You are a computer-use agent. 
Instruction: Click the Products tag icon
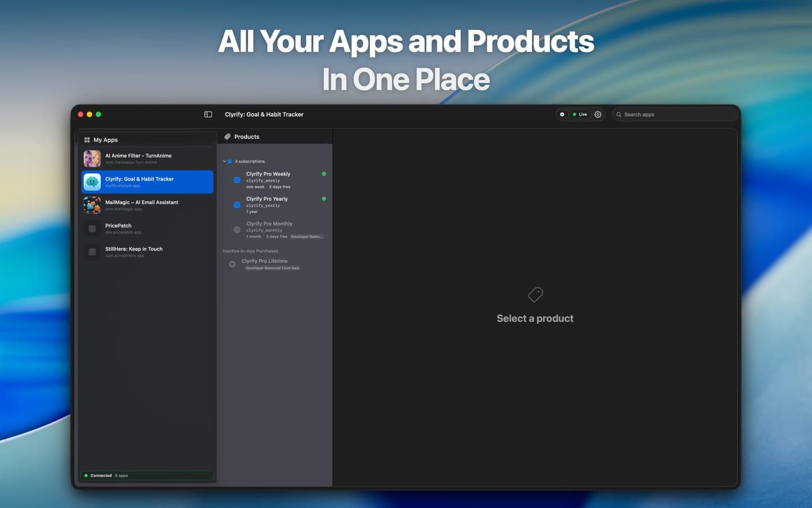(x=226, y=137)
